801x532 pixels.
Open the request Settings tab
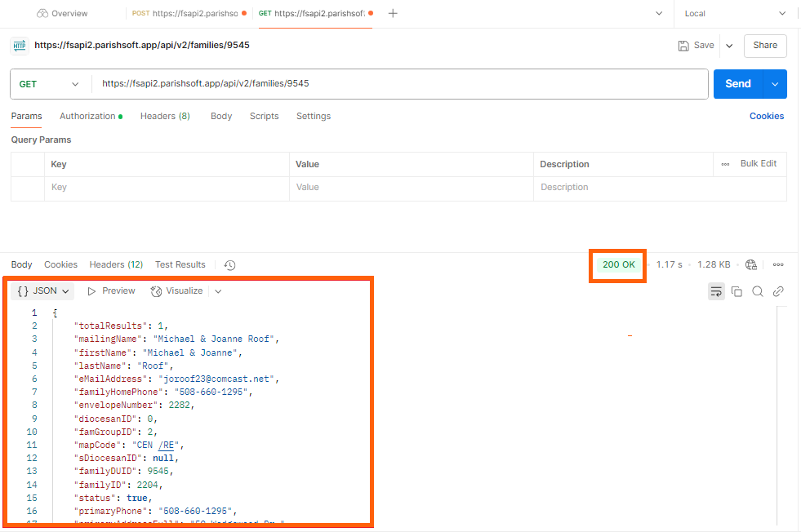click(314, 117)
